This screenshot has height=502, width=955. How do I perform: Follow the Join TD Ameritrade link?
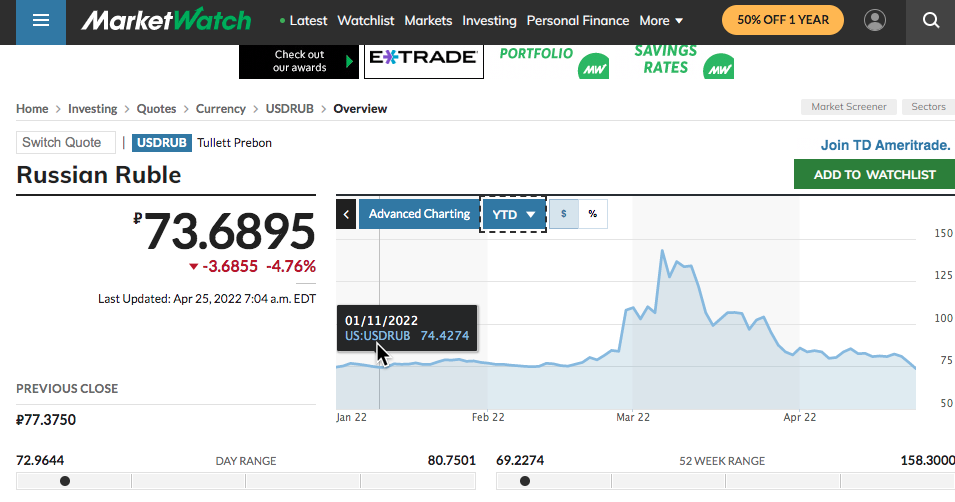point(885,145)
